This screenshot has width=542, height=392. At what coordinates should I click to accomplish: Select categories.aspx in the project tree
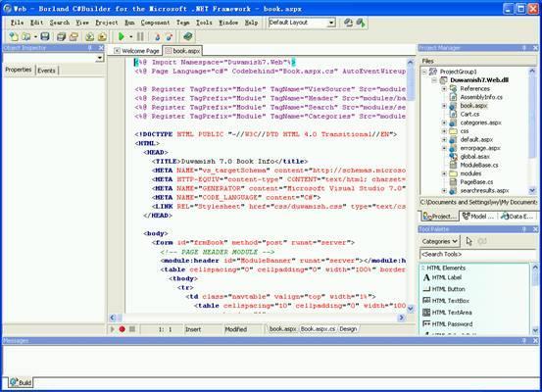pos(480,122)
